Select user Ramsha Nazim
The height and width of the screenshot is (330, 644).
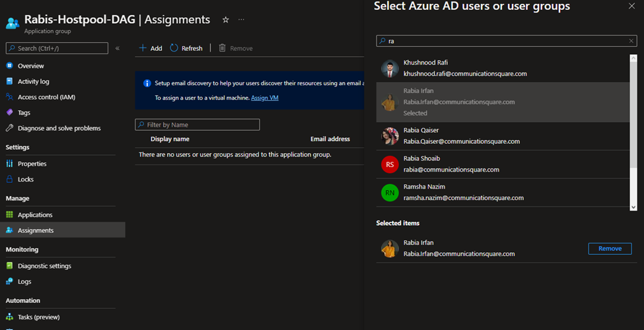(x=503, y=193)
